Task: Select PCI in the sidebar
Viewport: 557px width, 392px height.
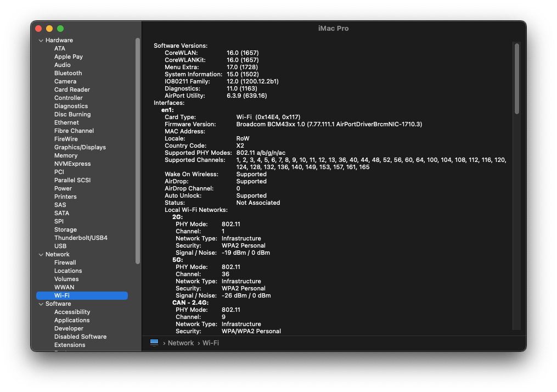Action: pos(59,172)
